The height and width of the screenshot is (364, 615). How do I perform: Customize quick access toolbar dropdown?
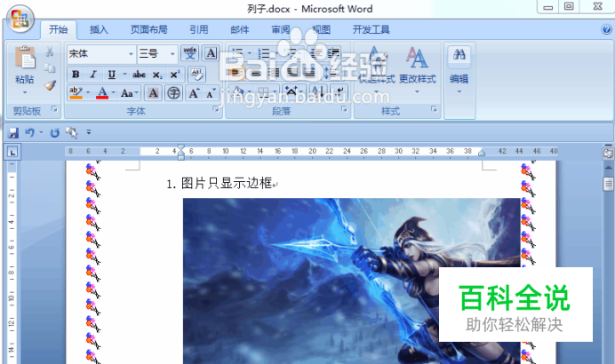89,132
